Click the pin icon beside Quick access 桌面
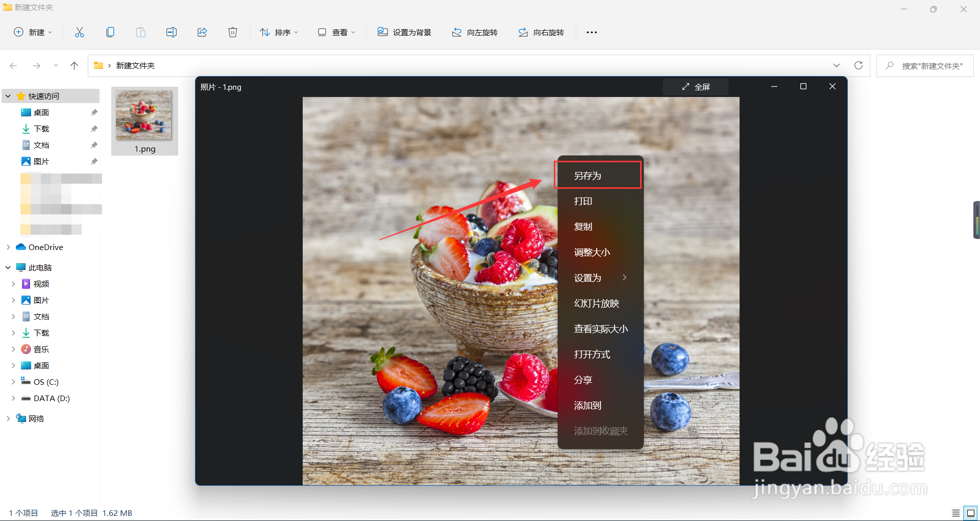 point(94,112)
